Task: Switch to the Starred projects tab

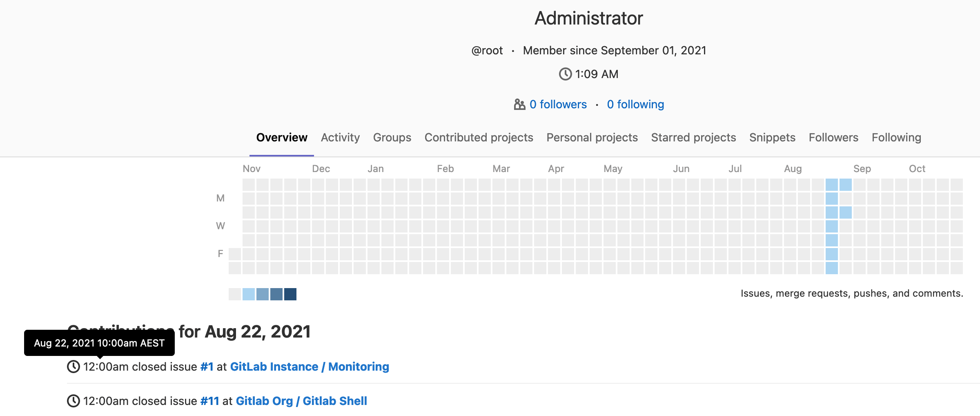Action: [x=693, y=137]
